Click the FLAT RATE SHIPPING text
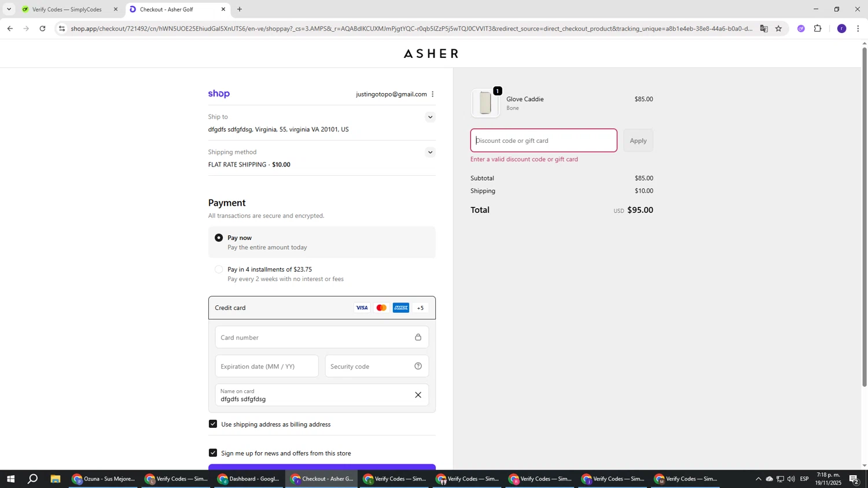Screen dimensions: 868x488 click(237, 165)
